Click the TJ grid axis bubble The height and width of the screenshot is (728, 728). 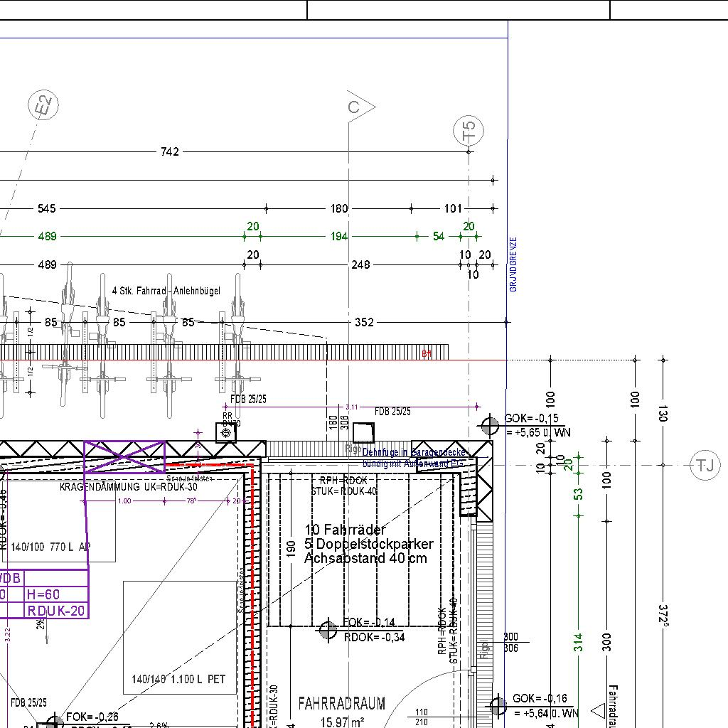point(705,466)
